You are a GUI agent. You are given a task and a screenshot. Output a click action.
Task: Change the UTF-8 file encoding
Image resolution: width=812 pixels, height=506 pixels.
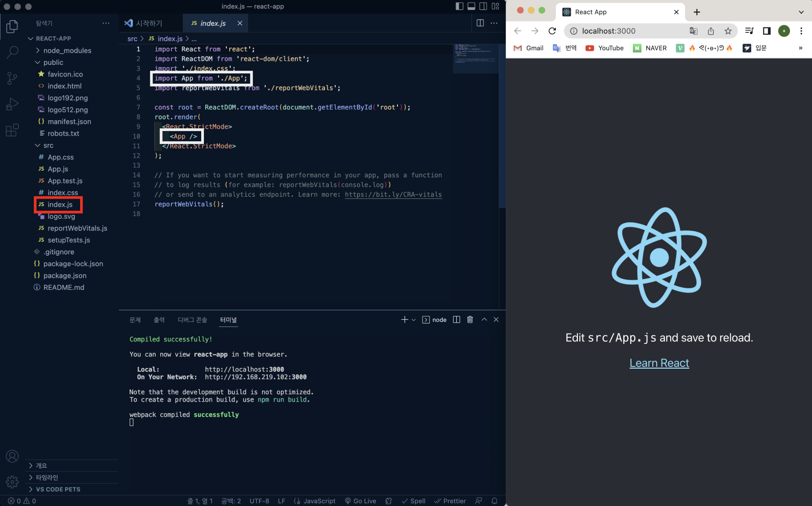click(x=259, y=501)
